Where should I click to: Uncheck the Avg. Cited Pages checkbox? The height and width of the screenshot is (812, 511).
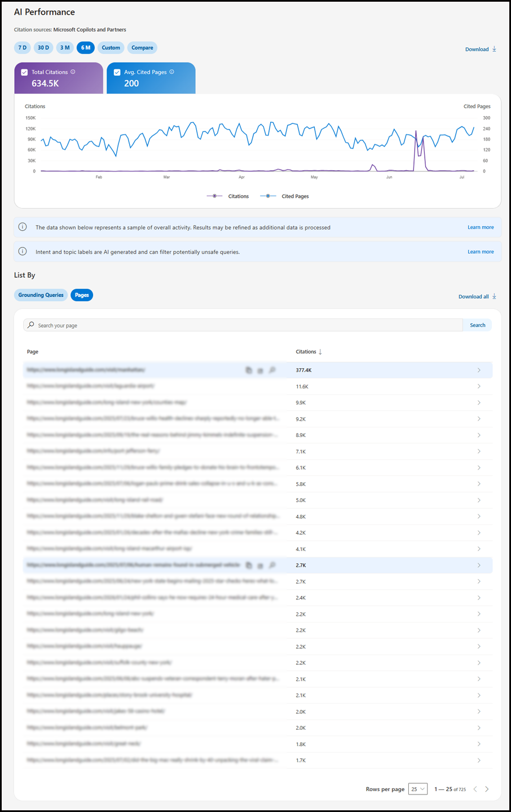tap(117, 72)
